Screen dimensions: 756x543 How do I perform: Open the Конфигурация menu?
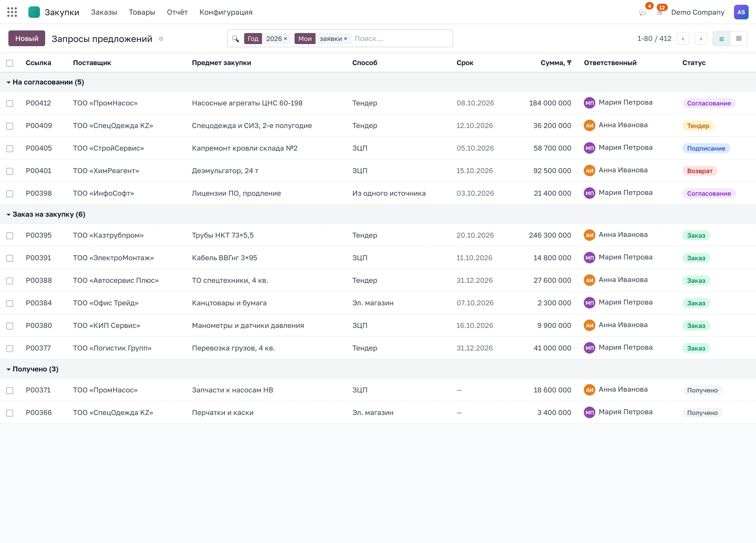point(226,12)
